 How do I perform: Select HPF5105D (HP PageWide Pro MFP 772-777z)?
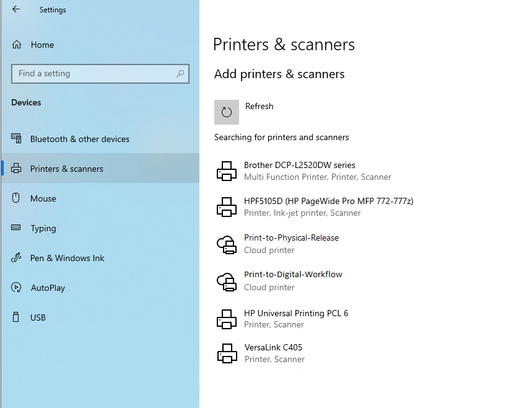coord(329,201)
